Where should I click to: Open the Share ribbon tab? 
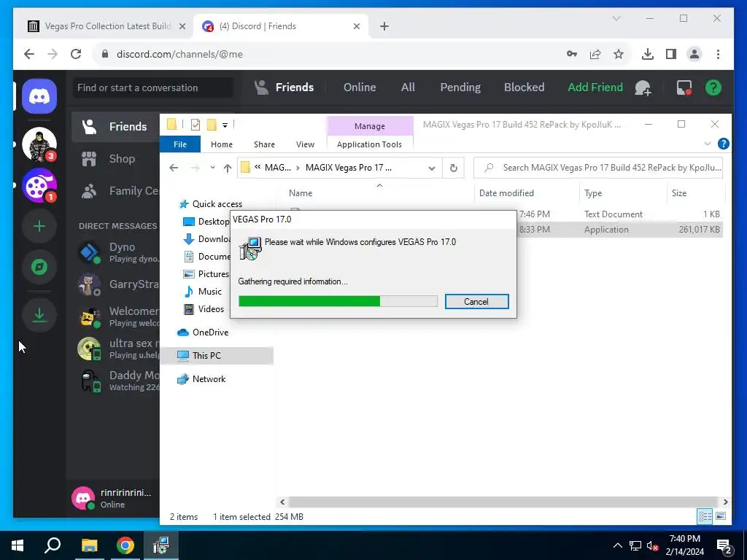click(x=264, y=144)
